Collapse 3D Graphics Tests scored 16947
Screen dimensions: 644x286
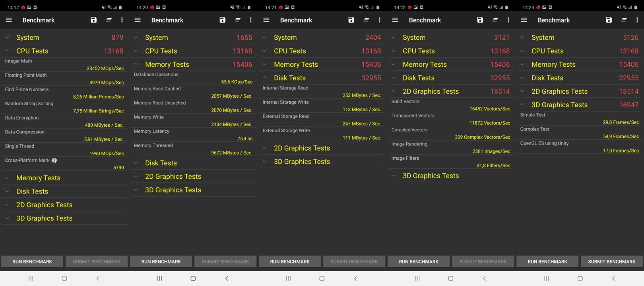coord(580,105)
